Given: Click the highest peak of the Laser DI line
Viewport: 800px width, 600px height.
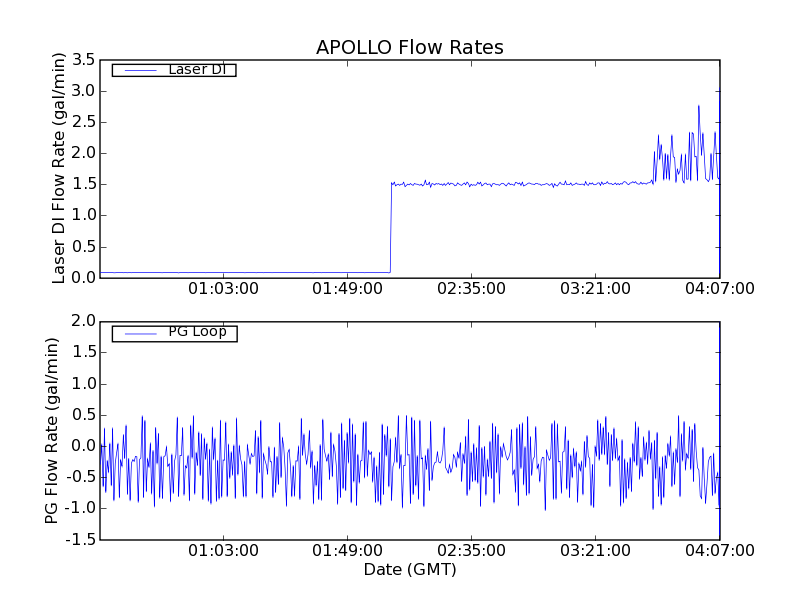Looking at the screenshot, I should coord(699,106).
